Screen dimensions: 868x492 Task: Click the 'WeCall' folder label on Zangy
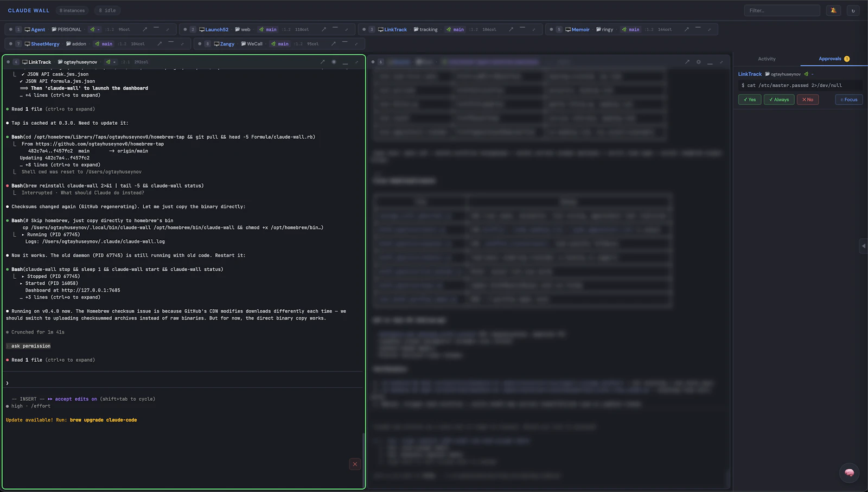click(x=252, y=44)
